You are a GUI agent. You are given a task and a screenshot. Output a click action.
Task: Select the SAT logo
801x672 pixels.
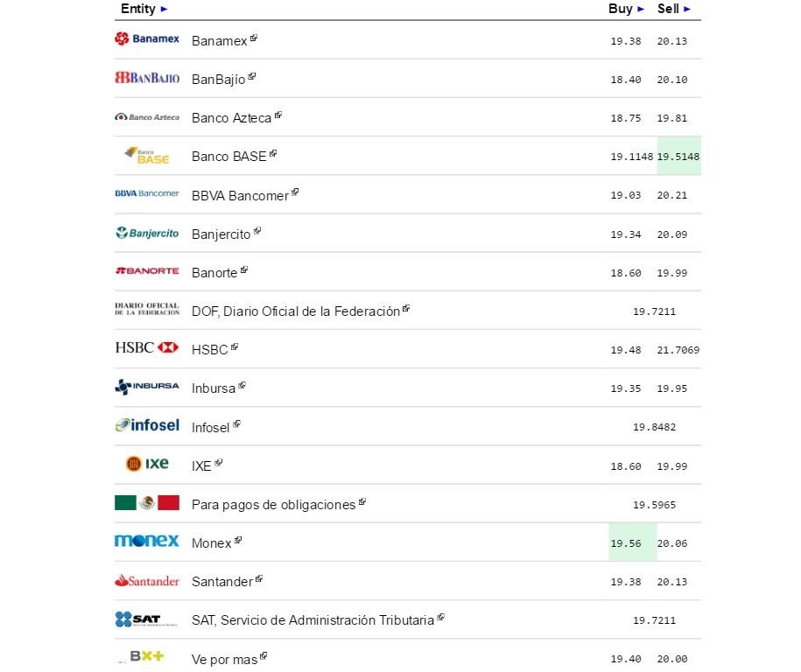[146, 619]
